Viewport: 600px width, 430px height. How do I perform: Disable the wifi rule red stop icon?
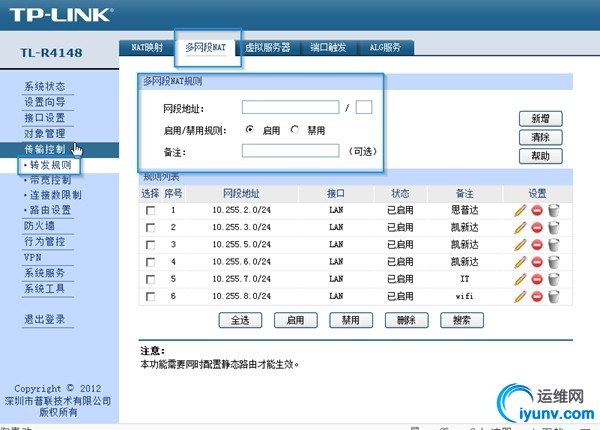point(537,296)
